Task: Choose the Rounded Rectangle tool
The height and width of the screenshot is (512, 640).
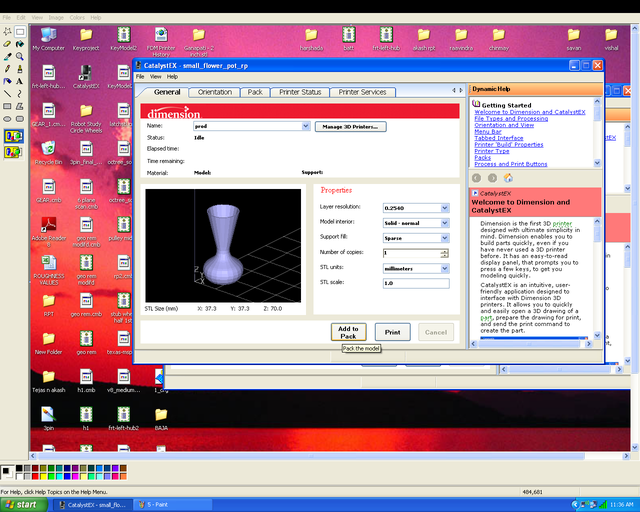Action: pyautogui.click(x=20, y=119)
